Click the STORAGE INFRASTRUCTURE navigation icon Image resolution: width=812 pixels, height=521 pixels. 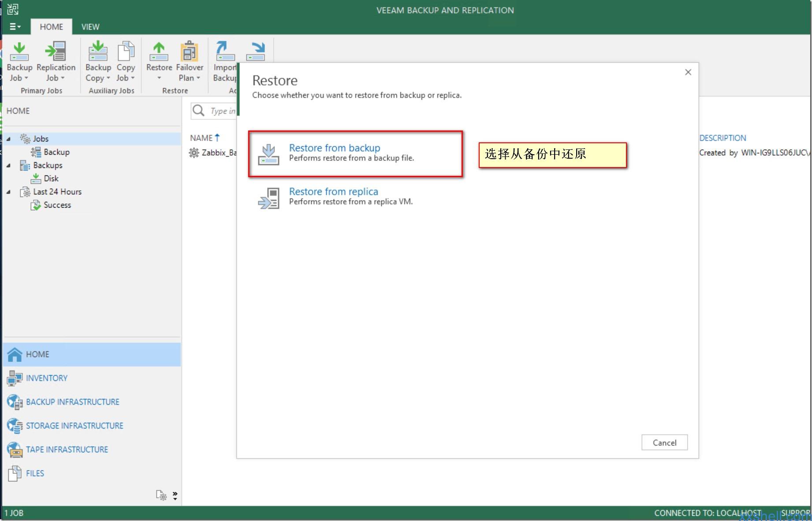(x=15, y=426)
